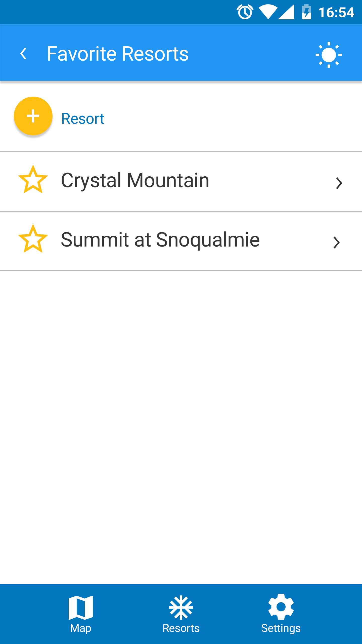Tap the yellow plus add button
Image resolution: width=362 pixels, height=644 pixels.
[33, 116]
